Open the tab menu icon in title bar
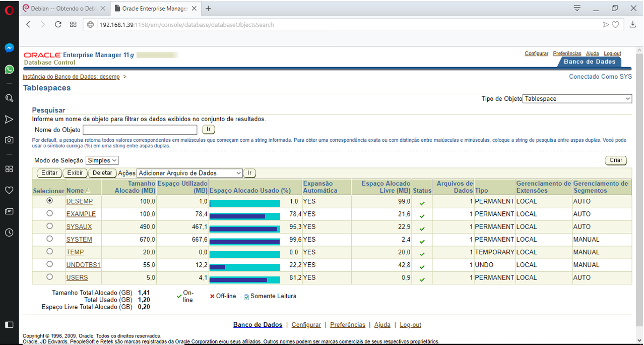Image resolution: width=644 pixels, height=345 pixels. coord(577,8)
